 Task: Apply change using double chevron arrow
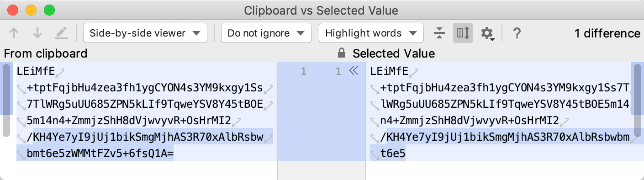coord(352,71)
